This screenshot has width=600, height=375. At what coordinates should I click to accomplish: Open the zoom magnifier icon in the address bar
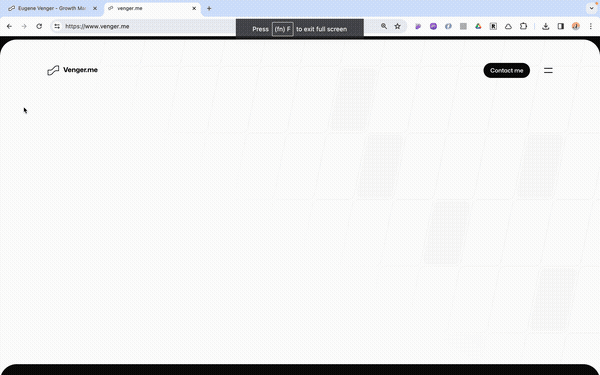tap(384, 26)
